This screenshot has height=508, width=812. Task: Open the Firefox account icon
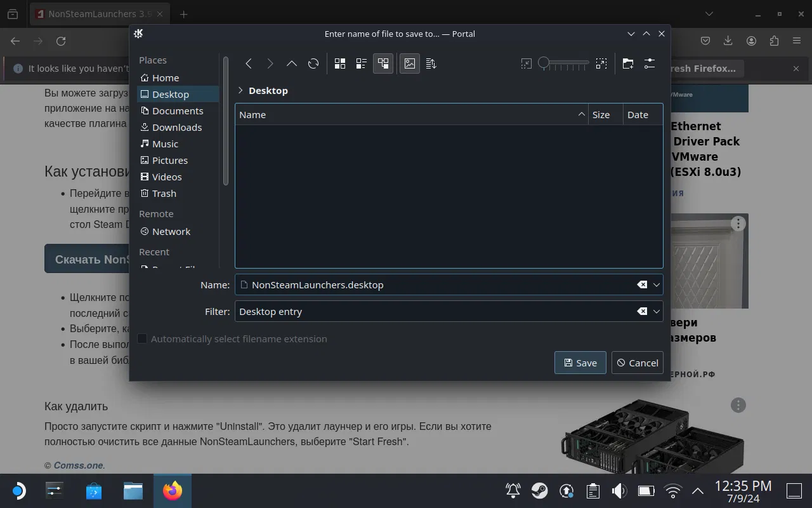coord(751,41)
